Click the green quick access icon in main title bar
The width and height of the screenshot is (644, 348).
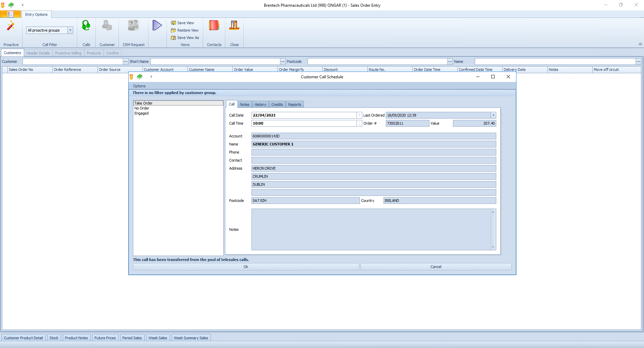pos(11,5)
